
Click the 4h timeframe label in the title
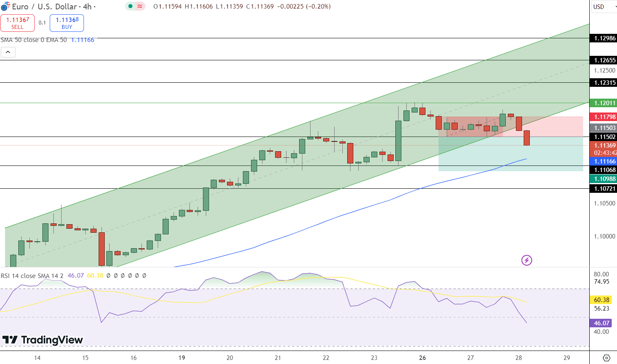(x=87, y=7)
